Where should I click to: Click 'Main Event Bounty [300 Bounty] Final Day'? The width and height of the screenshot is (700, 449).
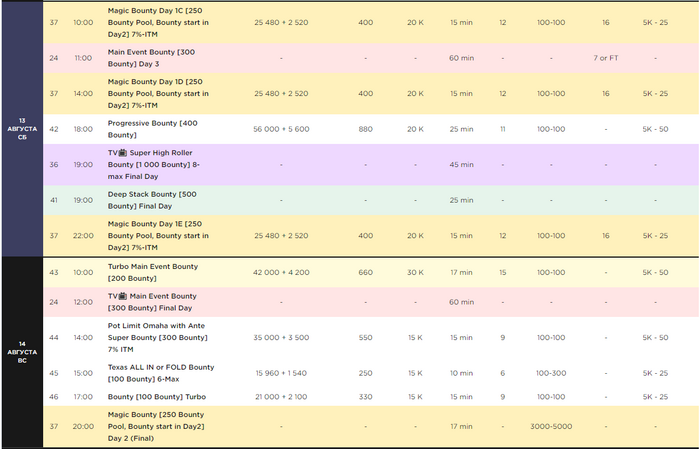point(152,302)
